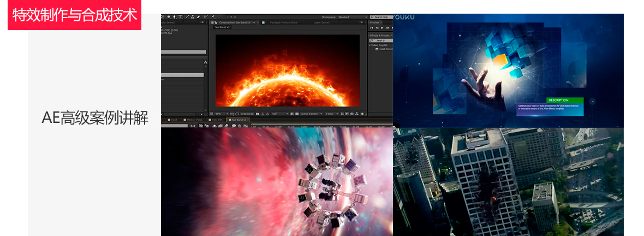Open the Active Camera view dropdown

point(311,114)
